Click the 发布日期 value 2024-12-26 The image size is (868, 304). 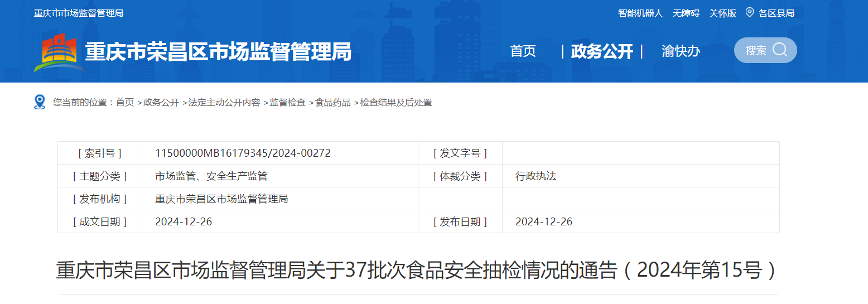[x=544, y=221]
